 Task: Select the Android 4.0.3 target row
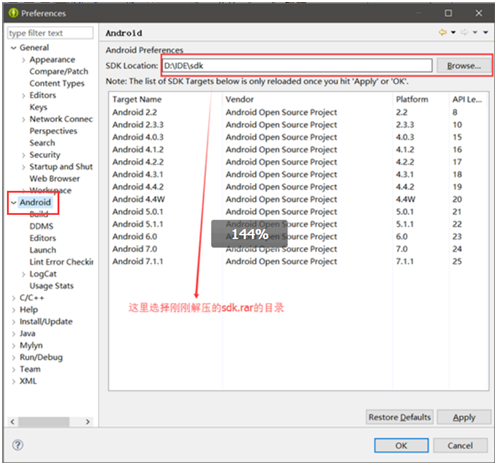[x=299, y=137]
